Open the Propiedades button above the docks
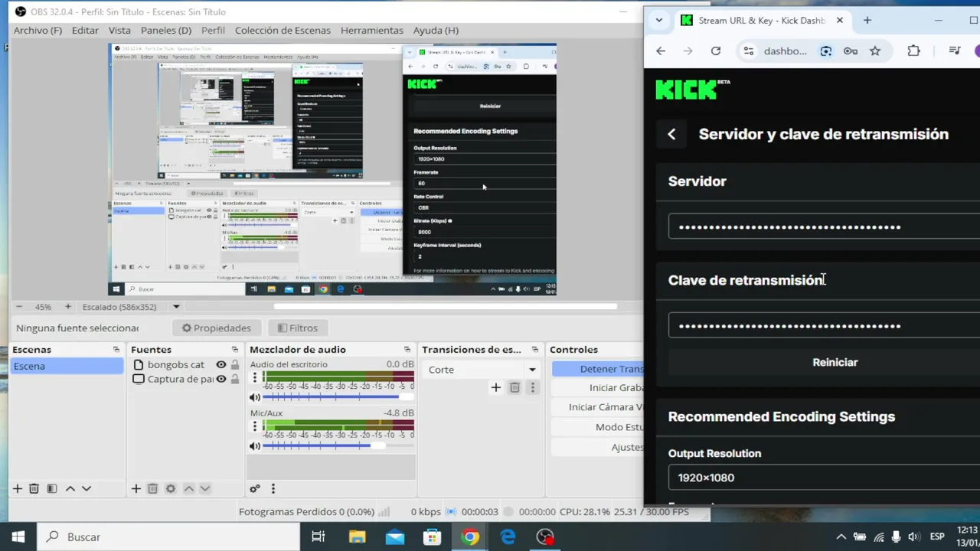 point(216,328)
